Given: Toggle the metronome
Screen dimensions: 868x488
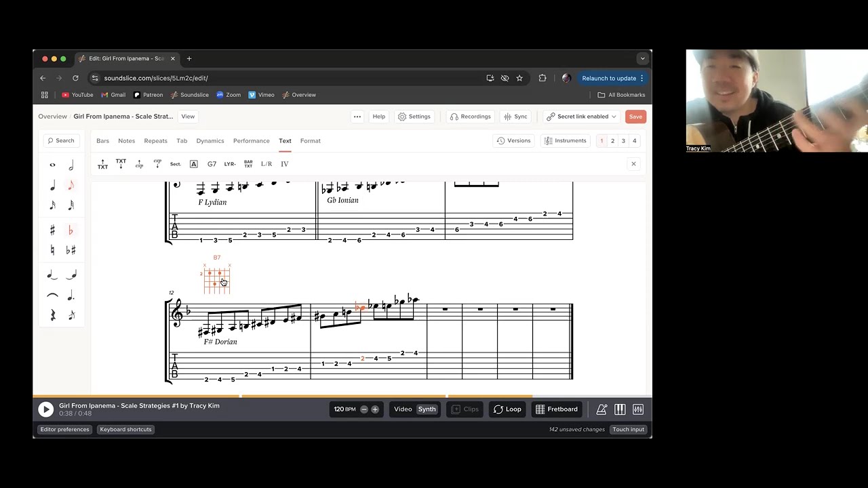Looking at the screenshot, I should coord(601,409).
